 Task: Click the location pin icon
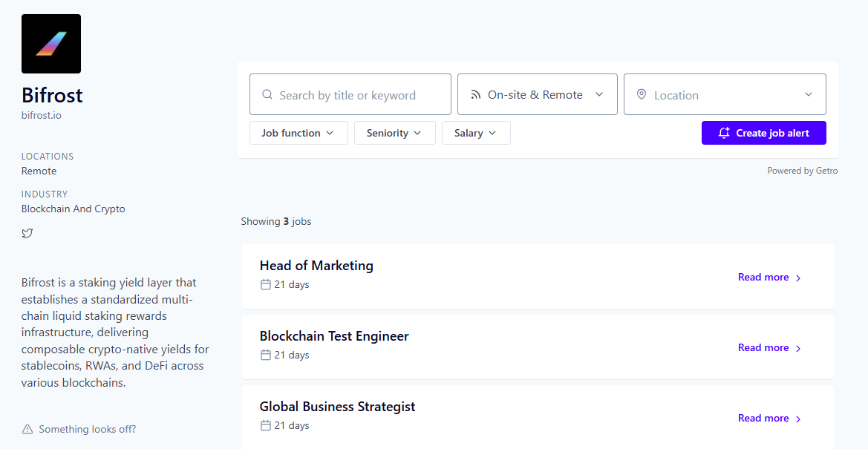(x=642, y=95)
